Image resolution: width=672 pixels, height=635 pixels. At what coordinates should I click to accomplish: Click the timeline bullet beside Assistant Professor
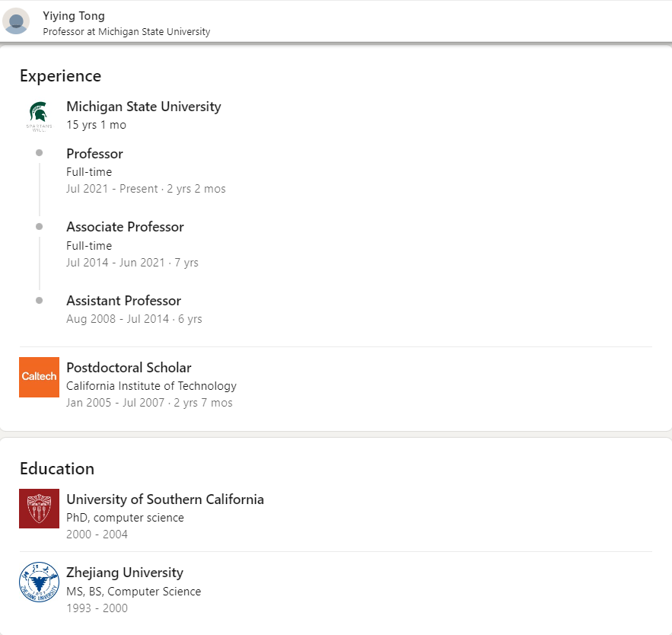click(x=39, y=301)
